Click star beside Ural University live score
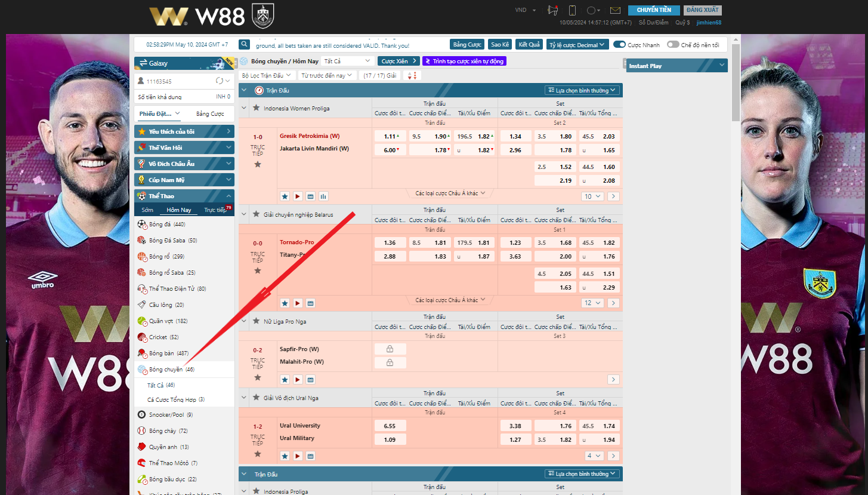868x495 pixels. [258, 454]
